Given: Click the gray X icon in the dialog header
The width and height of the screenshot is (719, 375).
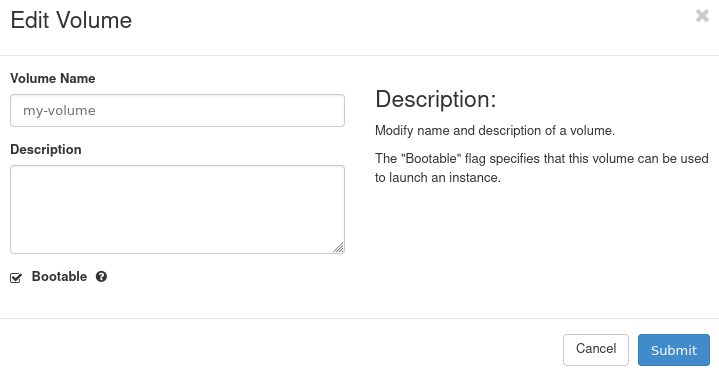Looking at the screenshot, I should (702, 16).
